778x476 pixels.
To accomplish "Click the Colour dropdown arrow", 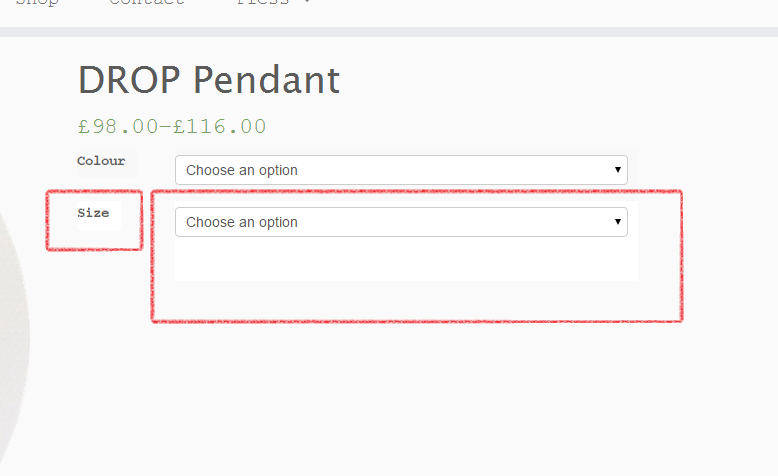I will 617,170.
